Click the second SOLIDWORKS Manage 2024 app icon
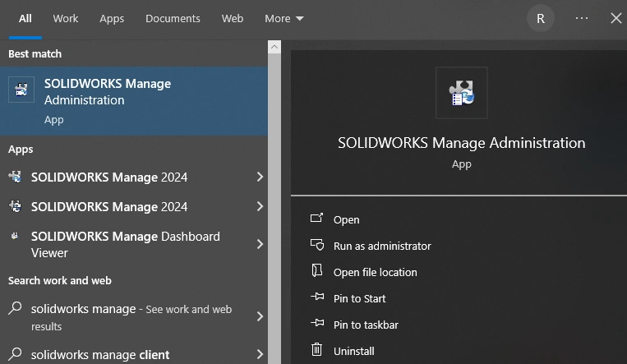Viewport: 627px width, 364px height. (15, 206)
